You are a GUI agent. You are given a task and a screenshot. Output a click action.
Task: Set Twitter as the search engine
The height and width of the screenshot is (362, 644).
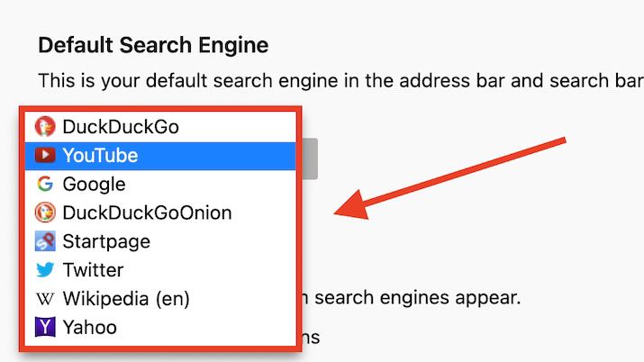coord(93,270)
